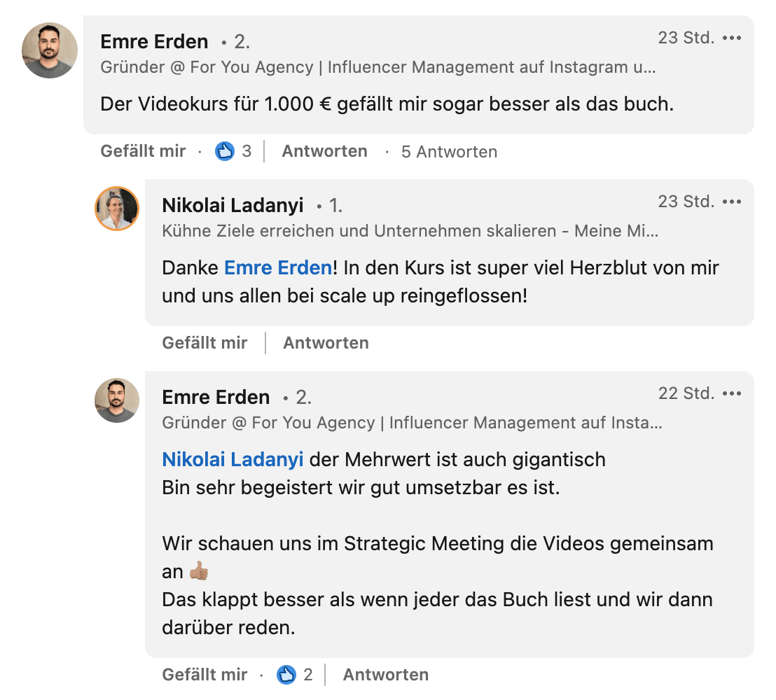Click Antworten under the bottom reply

pyautogui.click(x=385, y=675)
